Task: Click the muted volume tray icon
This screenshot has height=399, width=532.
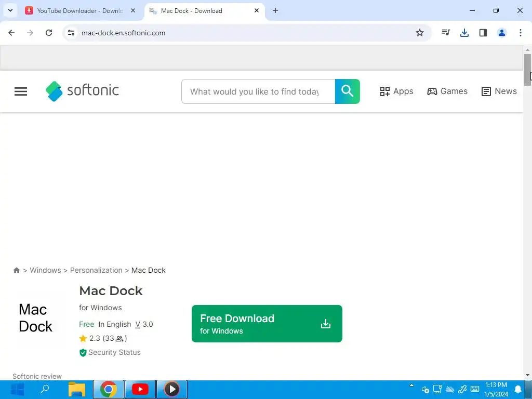Action: (425, 390)
